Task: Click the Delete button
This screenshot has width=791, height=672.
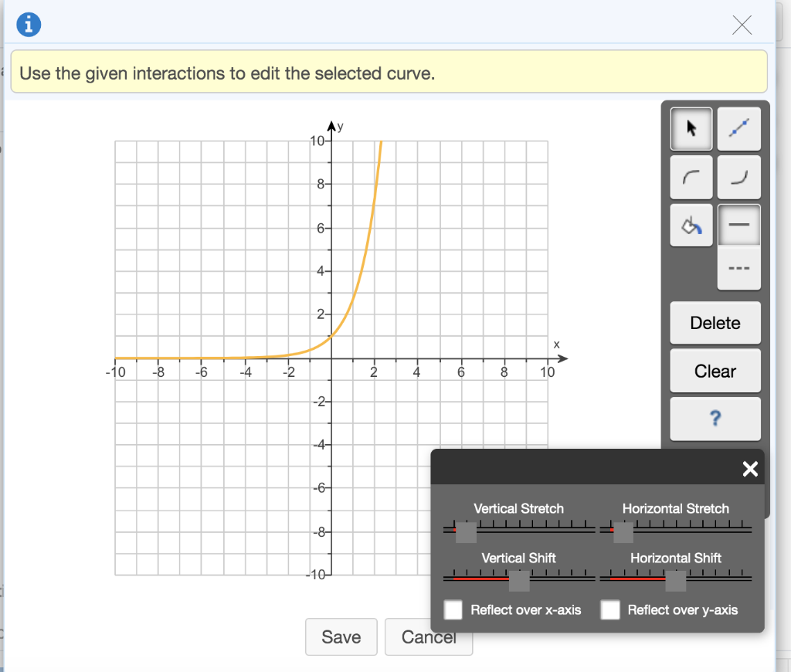Action: click(715, 322)
